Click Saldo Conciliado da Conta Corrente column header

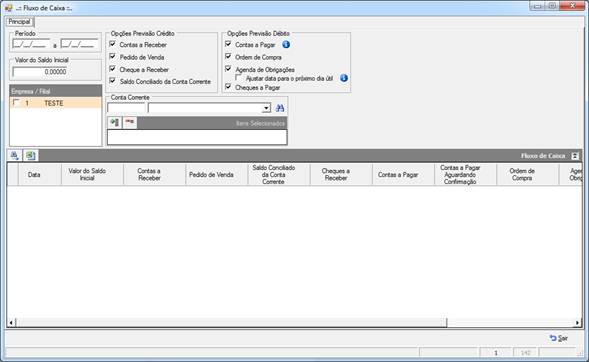pos(279,175)
